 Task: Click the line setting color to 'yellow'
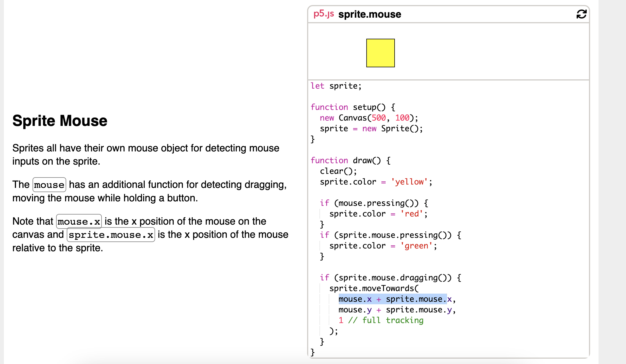376,182
